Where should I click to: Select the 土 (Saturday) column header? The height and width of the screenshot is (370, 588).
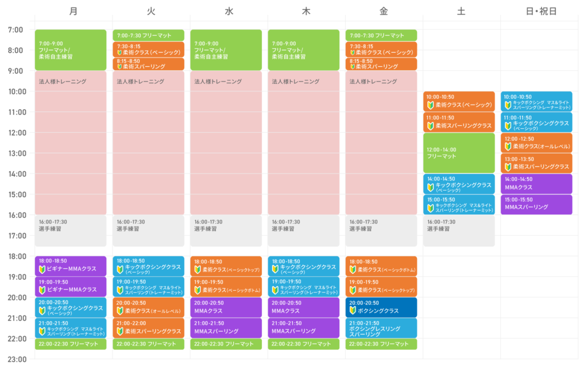click(x=460, y=11)
